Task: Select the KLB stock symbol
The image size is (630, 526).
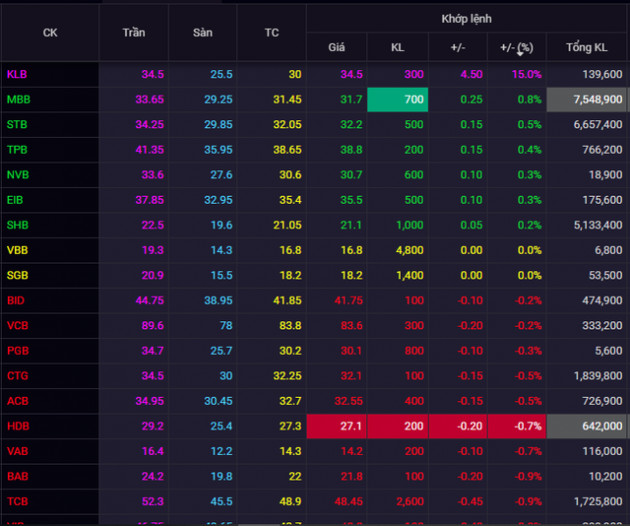Action: (x=17, y=74)
